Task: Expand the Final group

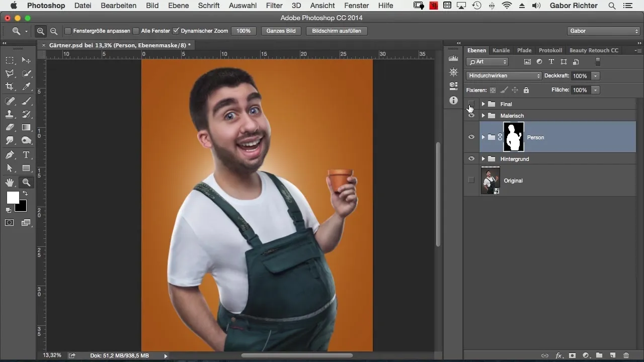Action: point(483,104)
